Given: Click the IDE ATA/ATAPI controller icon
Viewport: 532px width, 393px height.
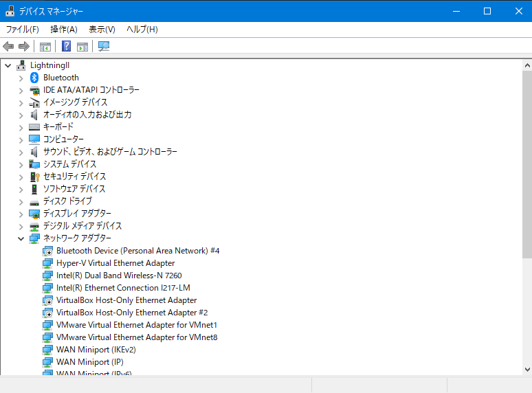Looking at the screenshot, I should click(34, 90).
